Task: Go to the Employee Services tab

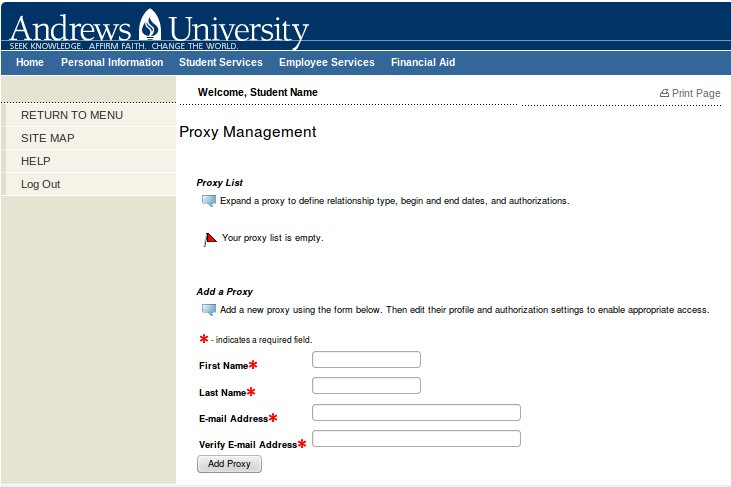Action: tap(327, 62)
